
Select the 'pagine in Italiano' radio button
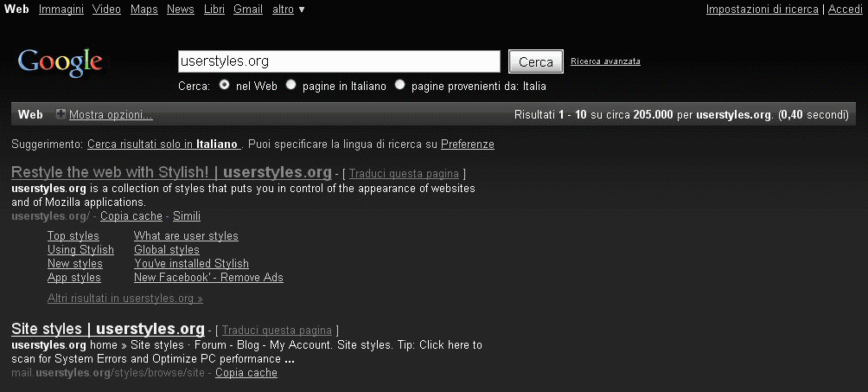tap(290, 85)
